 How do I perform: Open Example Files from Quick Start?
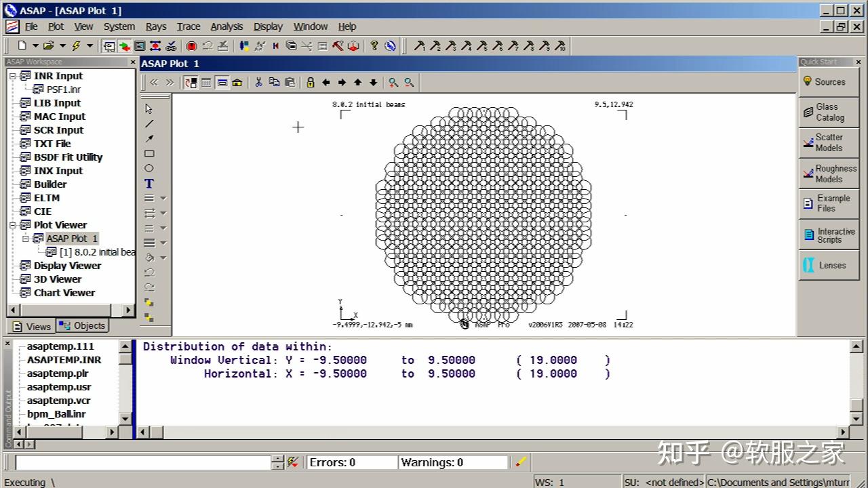click(x=829, y=203)
